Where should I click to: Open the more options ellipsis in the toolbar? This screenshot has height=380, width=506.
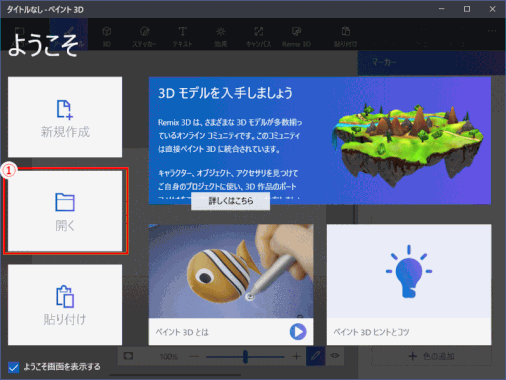[x=492, y=31]
